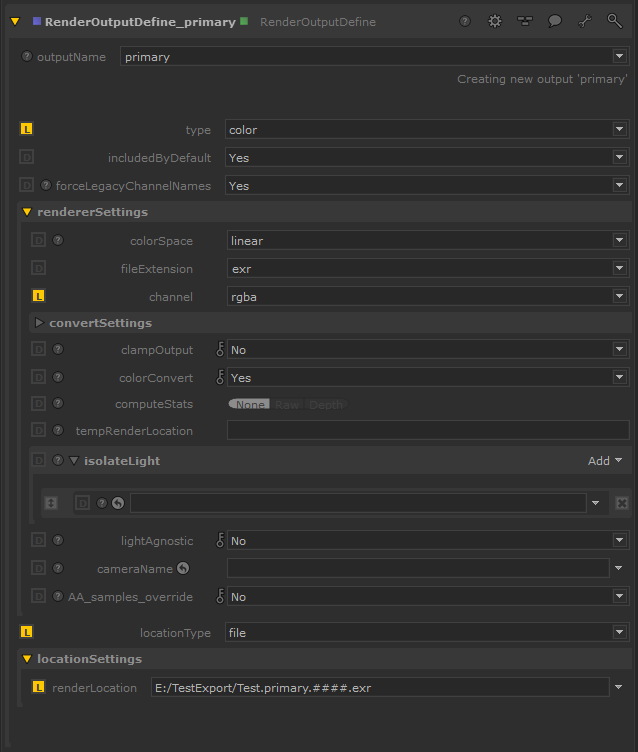Image resolution: width=638 pixels, height=752 pixels.
Task: Toggle the local state marker for channel
Action: pyautogui.click(x=39, y=297)
